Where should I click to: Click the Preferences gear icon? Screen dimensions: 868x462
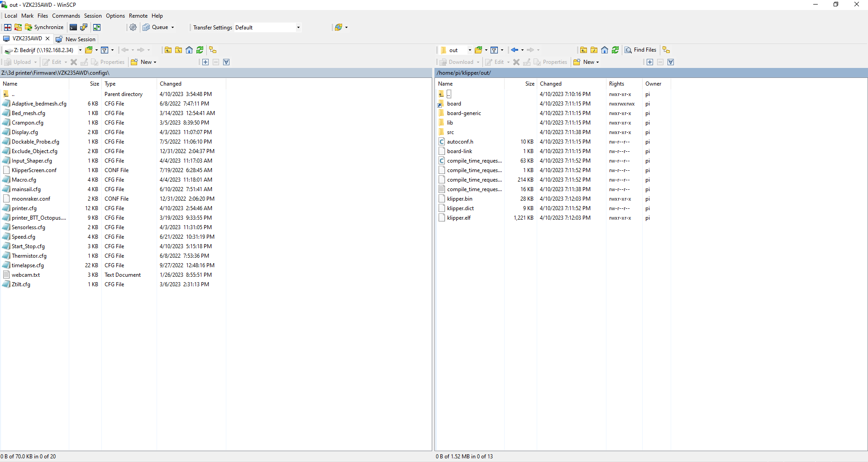(133, 27)
